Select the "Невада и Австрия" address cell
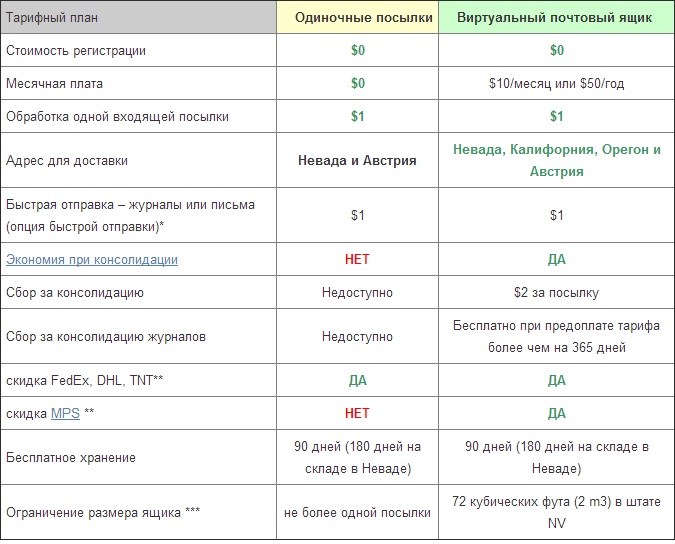Image resolution: width=675 pixels, height=544 pixels. tap(357, 160)
